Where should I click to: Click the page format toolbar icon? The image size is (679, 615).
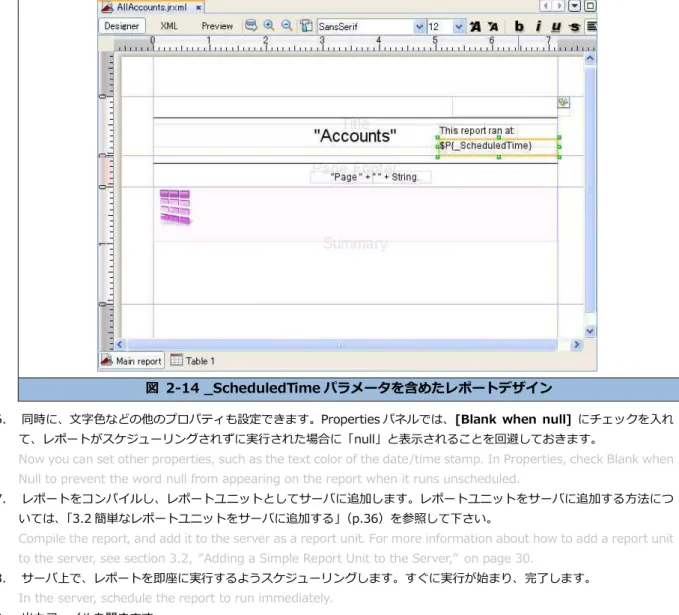point(306,26)
